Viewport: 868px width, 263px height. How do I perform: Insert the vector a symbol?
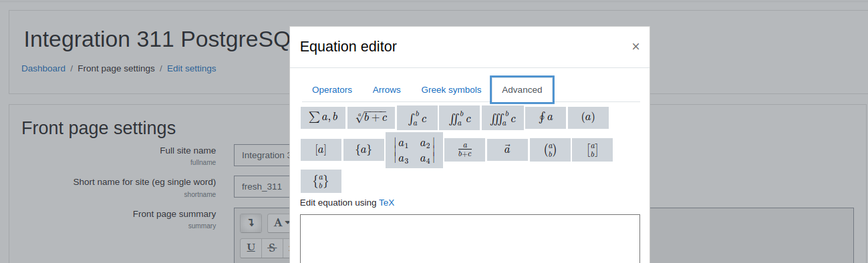pos(507,150)
